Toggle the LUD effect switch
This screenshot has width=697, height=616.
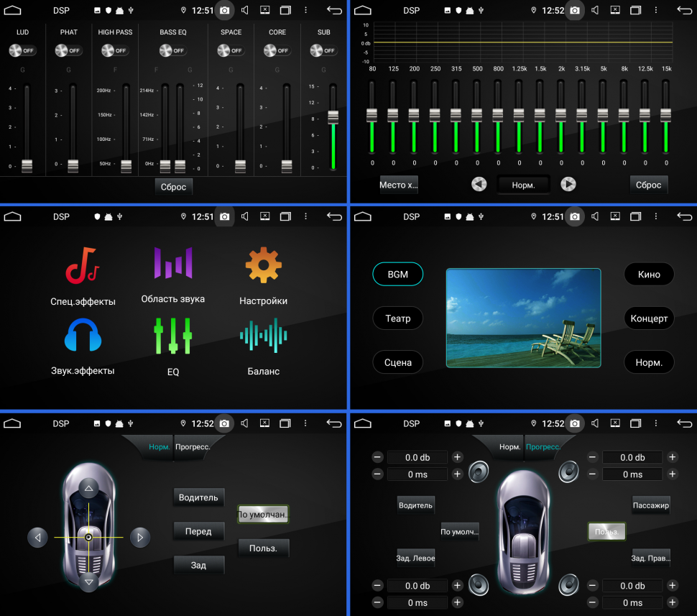(x=22, y=50)
